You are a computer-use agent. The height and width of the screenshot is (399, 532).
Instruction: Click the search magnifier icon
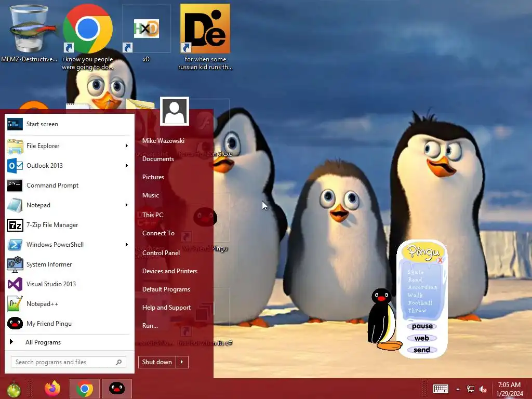(x=119, y=362)
